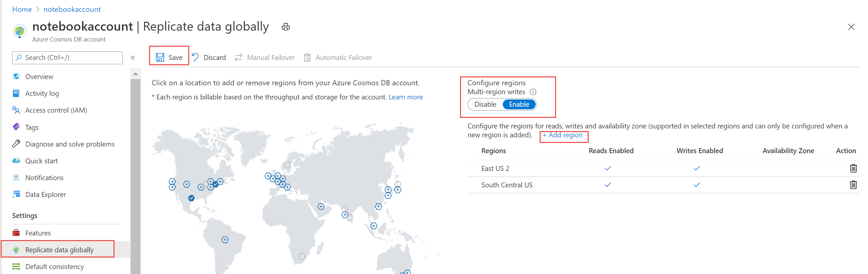Click South Central US writes enabled checkmark
Viewport: 868px width, 274px height.
[697, 185]
